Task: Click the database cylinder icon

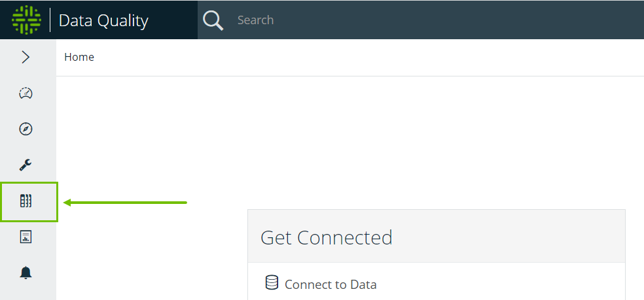Action: tap(271, 283)
